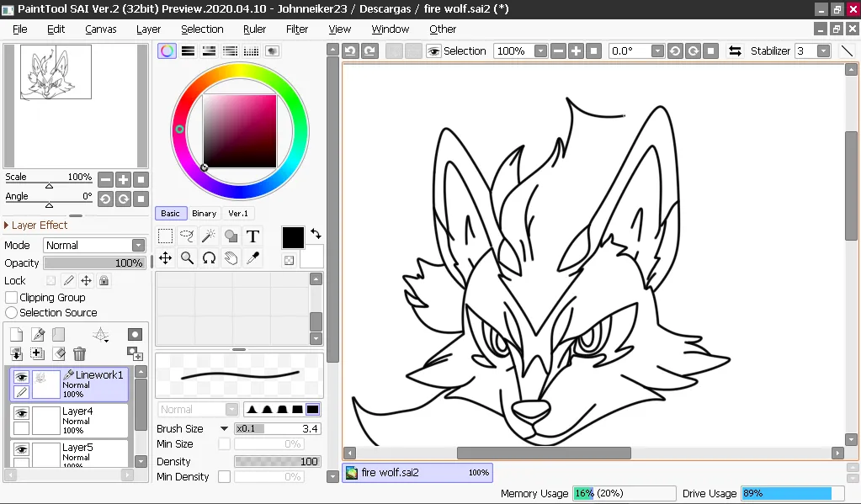Create a new layer folder
The image size is (861, 504).
click(59, 334)
